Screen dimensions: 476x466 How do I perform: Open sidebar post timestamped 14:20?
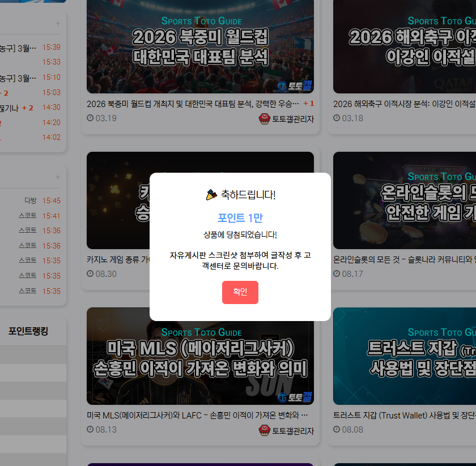[x=31, y=123]
